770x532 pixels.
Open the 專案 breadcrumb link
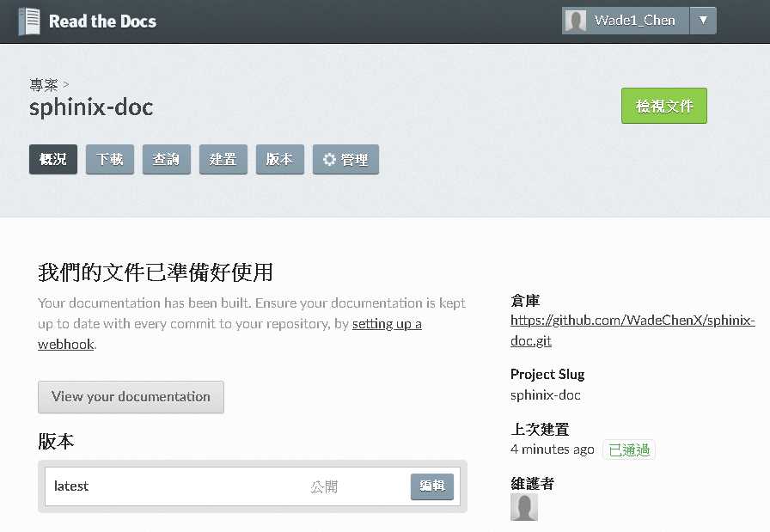point(44,85)
